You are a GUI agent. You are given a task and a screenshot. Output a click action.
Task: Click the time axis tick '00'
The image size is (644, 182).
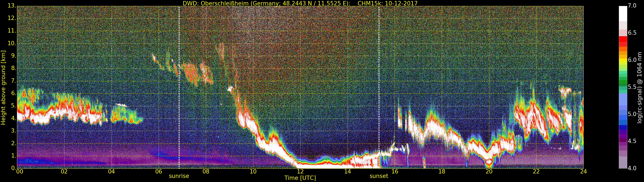(x=19, y=172)
